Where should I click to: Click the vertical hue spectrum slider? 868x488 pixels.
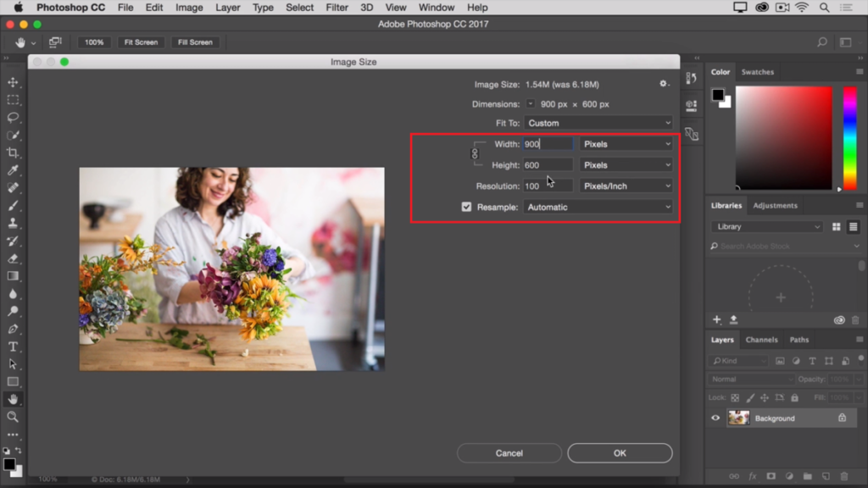pos(849,137)
